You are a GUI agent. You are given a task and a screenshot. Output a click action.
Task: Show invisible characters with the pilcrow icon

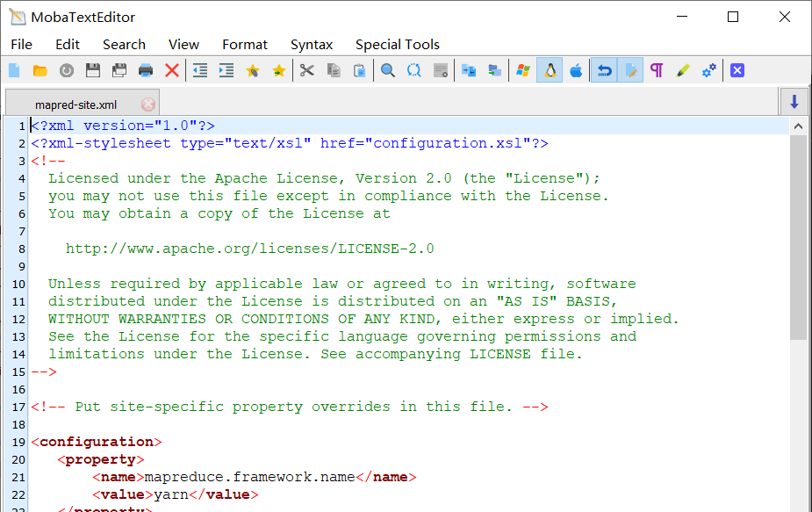coord(657,70)
